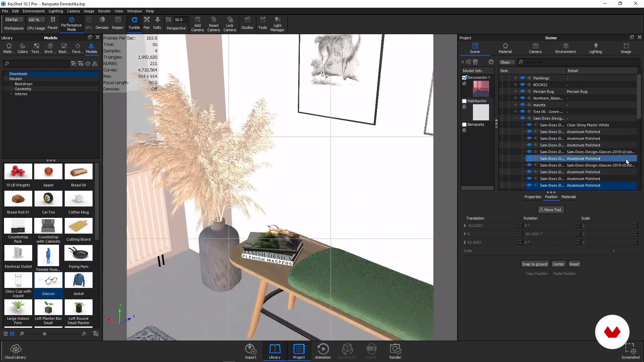Image resolution: width=644 pixels, height=362 pixels.
Task: Toggle visibility of the maceta item
Action: [522, 105]
